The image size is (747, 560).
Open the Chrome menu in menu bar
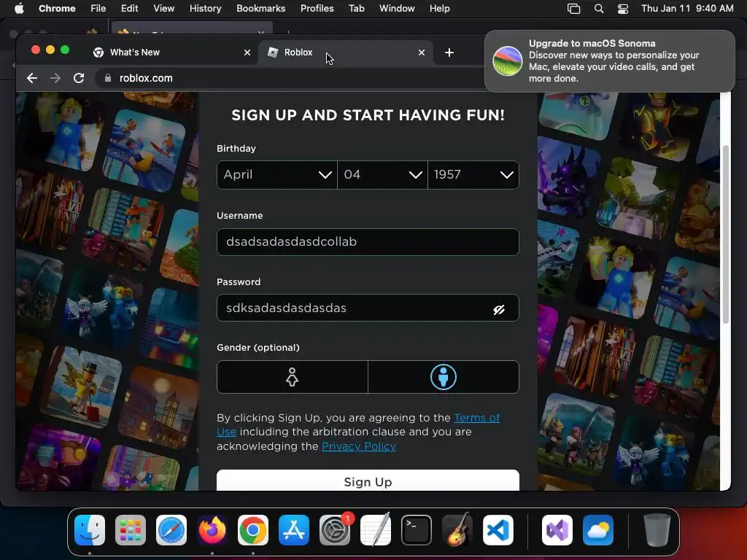[x=57, y=9]
